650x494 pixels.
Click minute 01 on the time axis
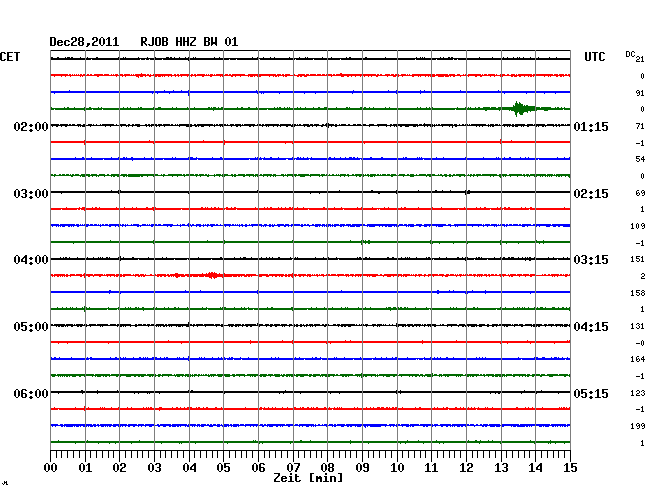(x=85, y=467)
